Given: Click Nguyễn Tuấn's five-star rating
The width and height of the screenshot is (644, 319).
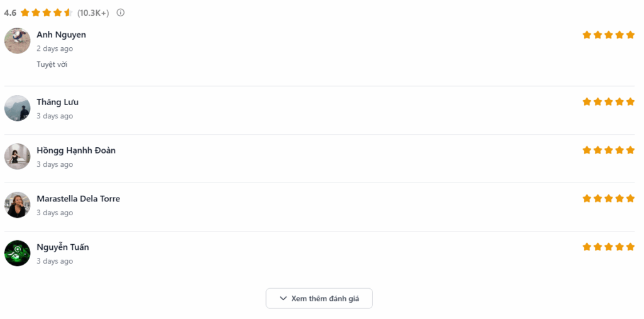Looking at the screenshot, I should tap(608, 247).
